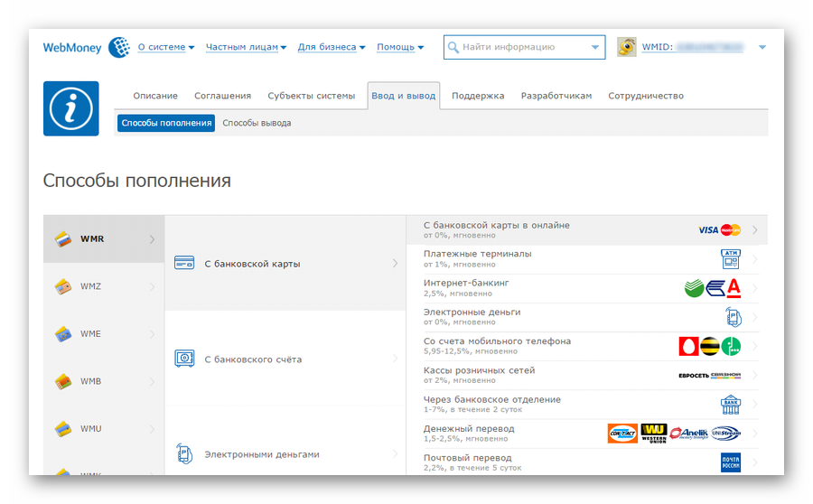Open the Поддержка tab
This screenshot has height=504, width=813.
(478, 96)
